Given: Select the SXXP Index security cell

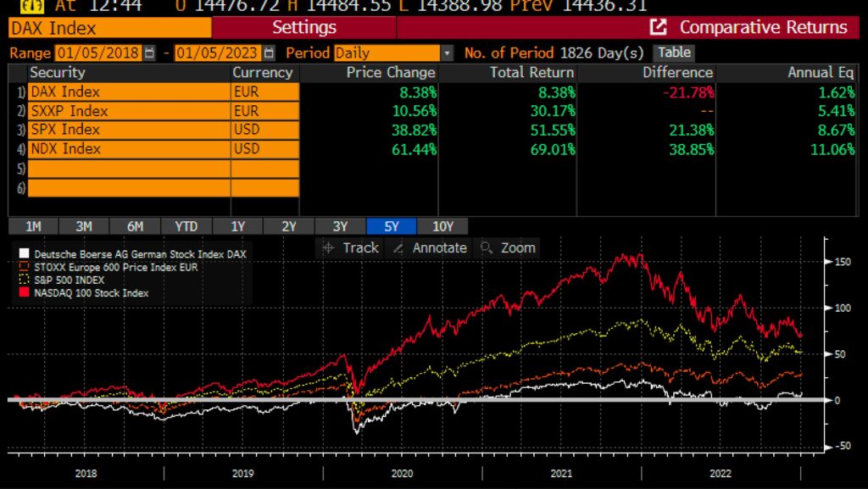Looking at the screenshot, I should point(129,111).
